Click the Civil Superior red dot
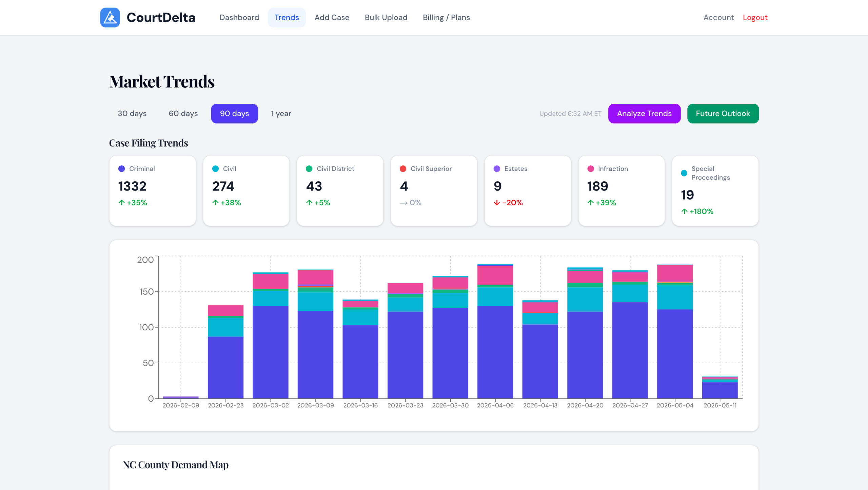Image resolution: width=868 pixels, height=490 pixels. click(x=403, y=169)
